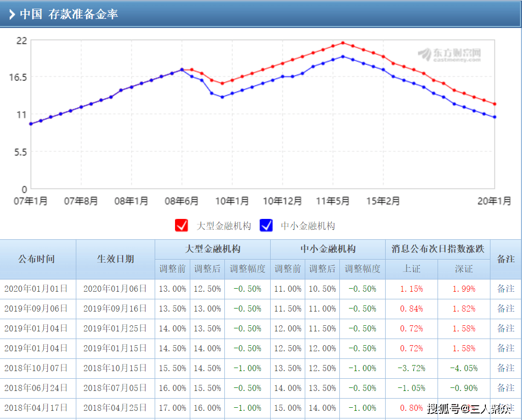The width and height of the screenshot is (522, 420).
Task: Click the first data point at 07年1月
Action: [x=31, y=124]
